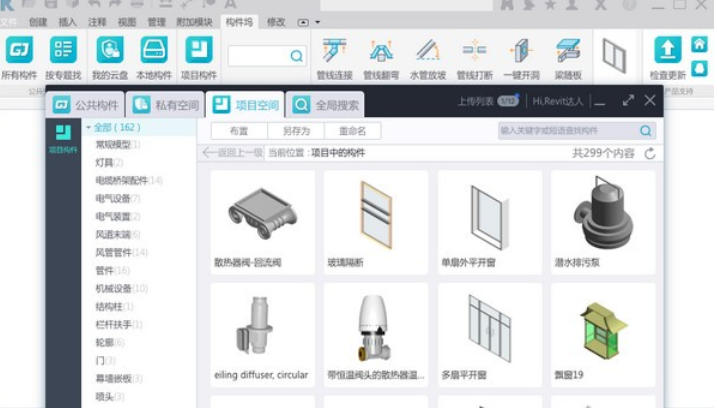The width and height of the screenshot is (717, 408).
Task: Switch to 项目空间 tab
Action: pyautogui.click(x=246, y=105)
